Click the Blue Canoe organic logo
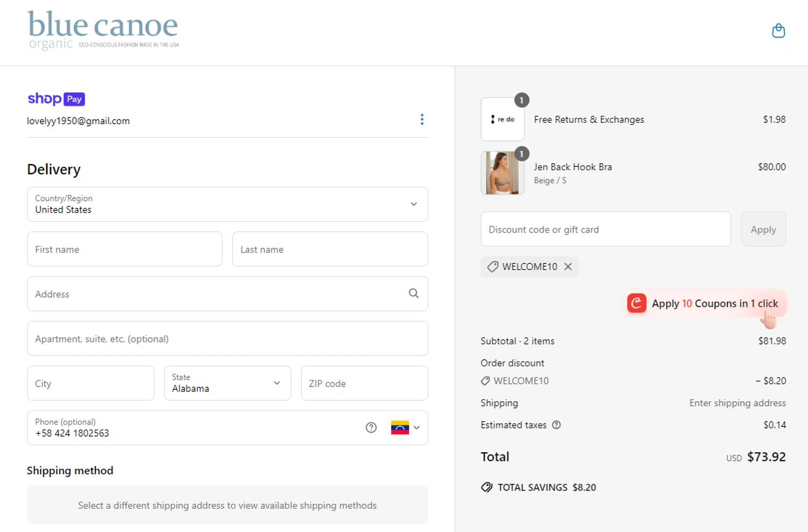 coord(103,31)
